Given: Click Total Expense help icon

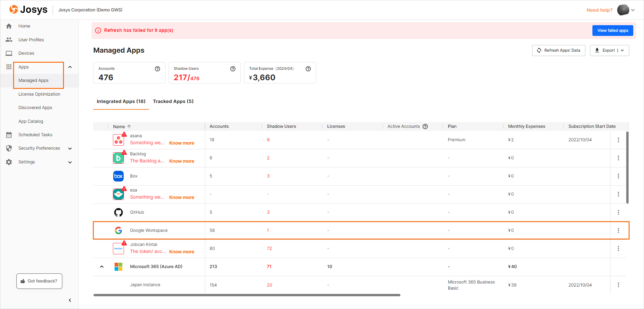Looking at the screenshot, I should coord(308,69).
